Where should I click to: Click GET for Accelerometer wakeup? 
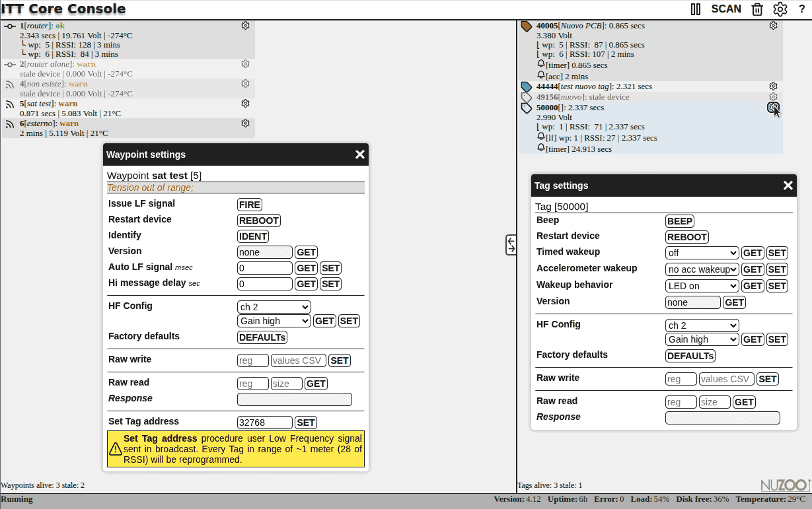tap(753, 269)
